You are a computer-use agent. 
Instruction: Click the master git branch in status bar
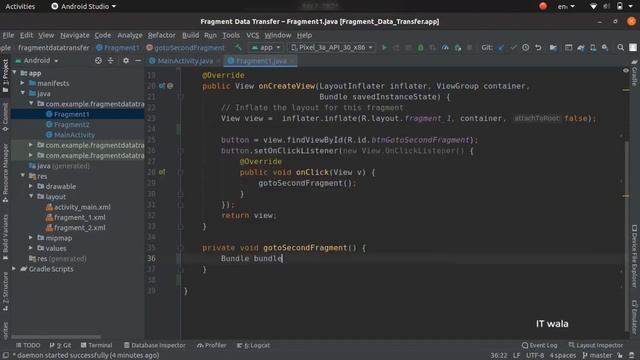point(597,356)
